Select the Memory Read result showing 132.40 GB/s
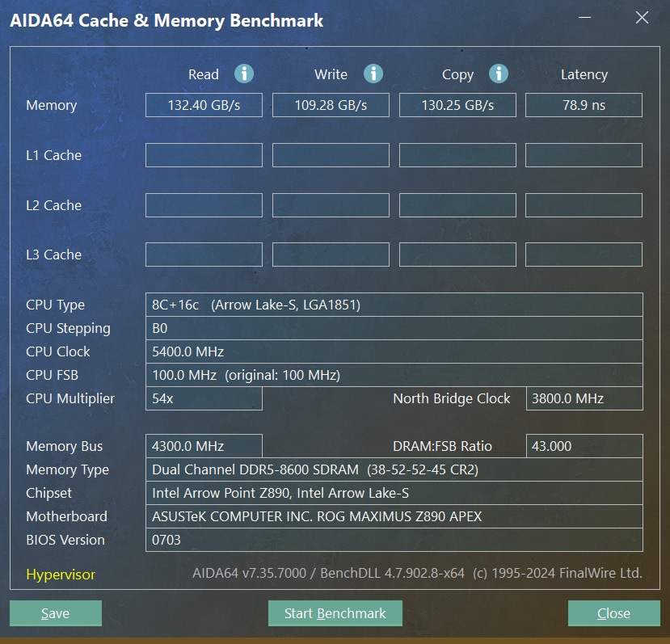The height and width of the screenshot is (644, 670). 204,104
